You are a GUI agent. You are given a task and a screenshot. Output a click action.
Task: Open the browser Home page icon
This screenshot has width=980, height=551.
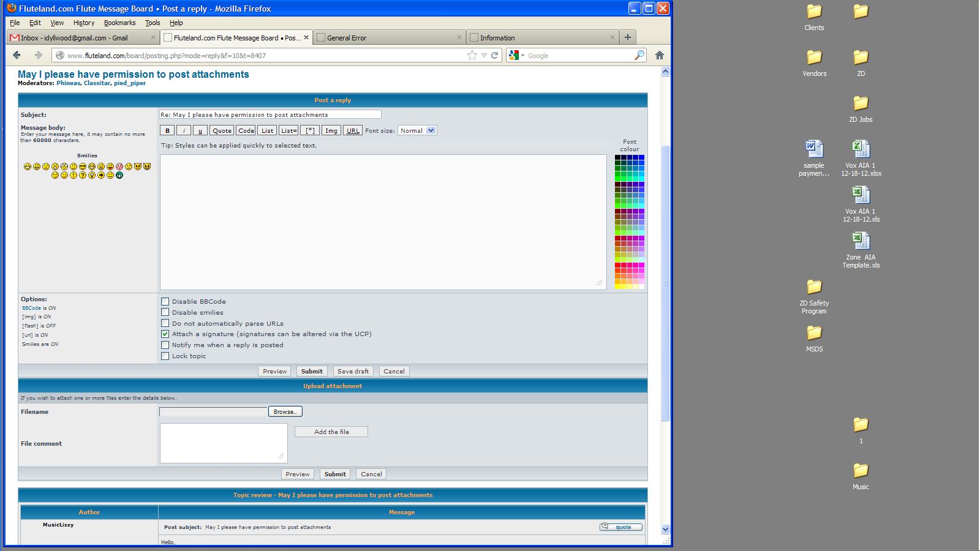click(660, 55)
